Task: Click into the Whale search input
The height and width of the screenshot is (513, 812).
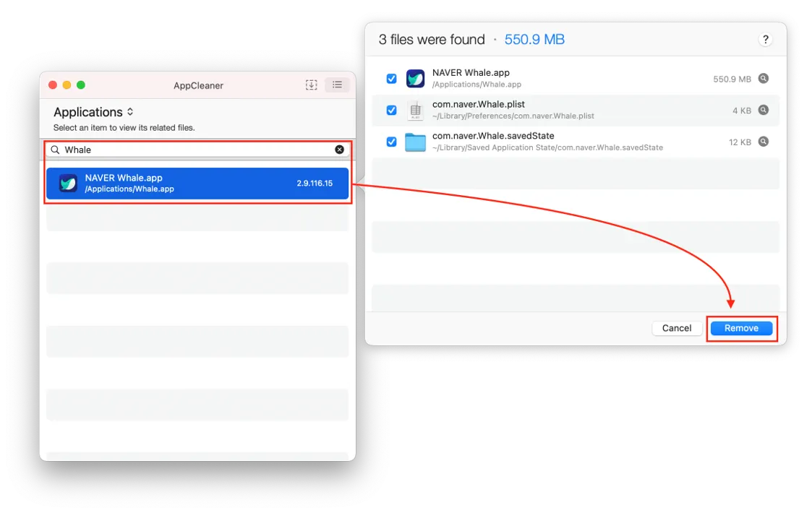Action: (x=197, y=150)
